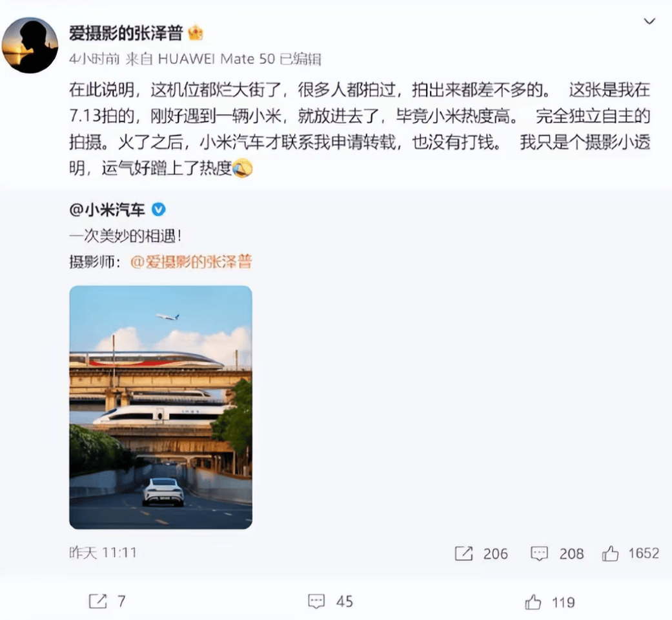Click the blue verified badge next to 小米汽车

pyautogui.click(x=159, y=210)
